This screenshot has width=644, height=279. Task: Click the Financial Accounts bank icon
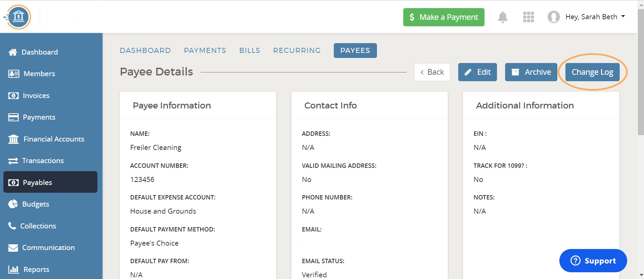(x=13, y=139)
